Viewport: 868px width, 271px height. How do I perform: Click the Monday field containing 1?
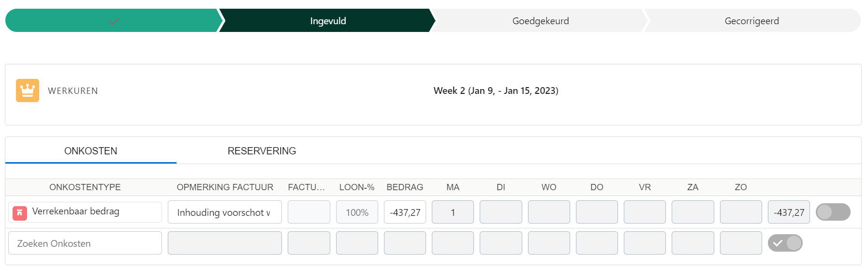[x=453, y=212]
